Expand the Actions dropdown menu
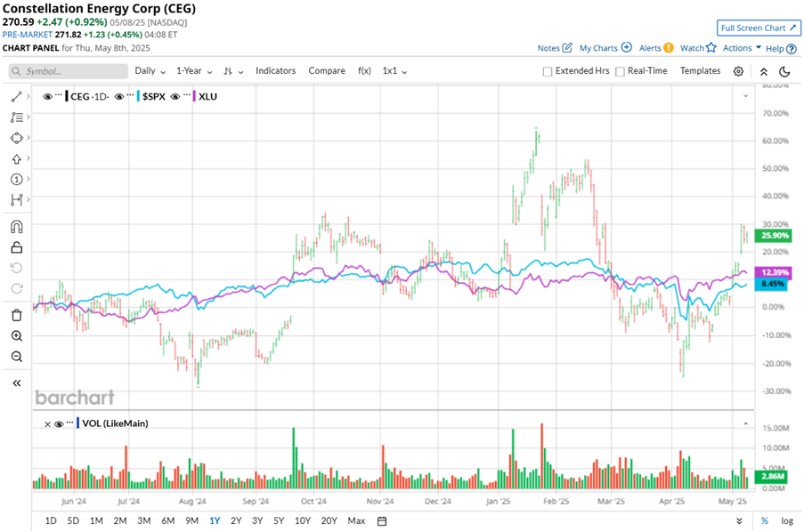This screenshot has height=532, width=804. [x=742, y=48]
